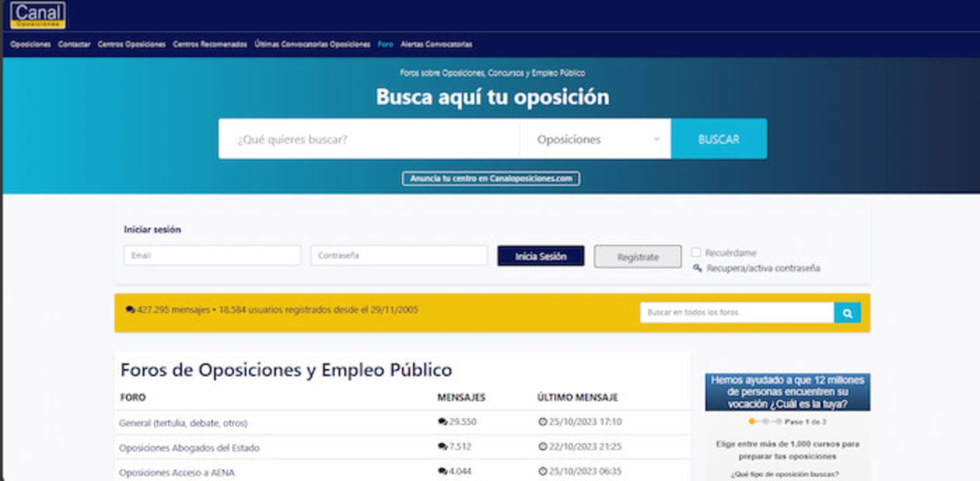Open Oposiciones Abogados del Estado forum
980x481 pixels.
[x=189, y=448]
